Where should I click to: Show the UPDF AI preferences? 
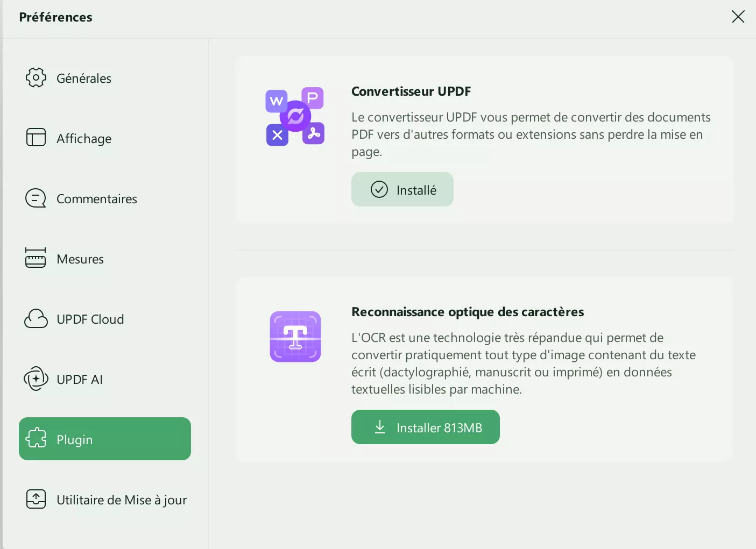tap(80, 380)
